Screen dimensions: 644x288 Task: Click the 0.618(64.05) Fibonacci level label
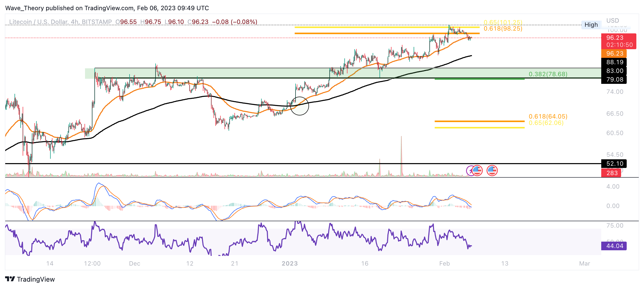(x=548, y=116)
